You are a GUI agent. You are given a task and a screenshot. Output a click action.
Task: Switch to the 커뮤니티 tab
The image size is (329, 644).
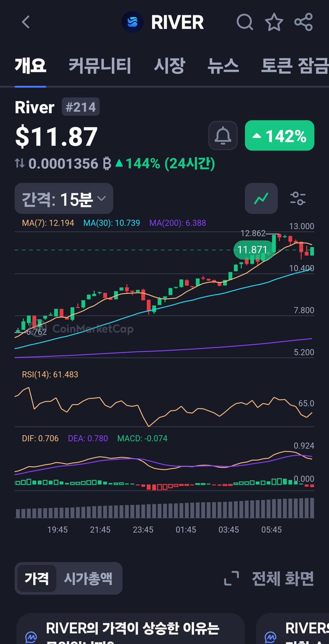tap(100, 66)
